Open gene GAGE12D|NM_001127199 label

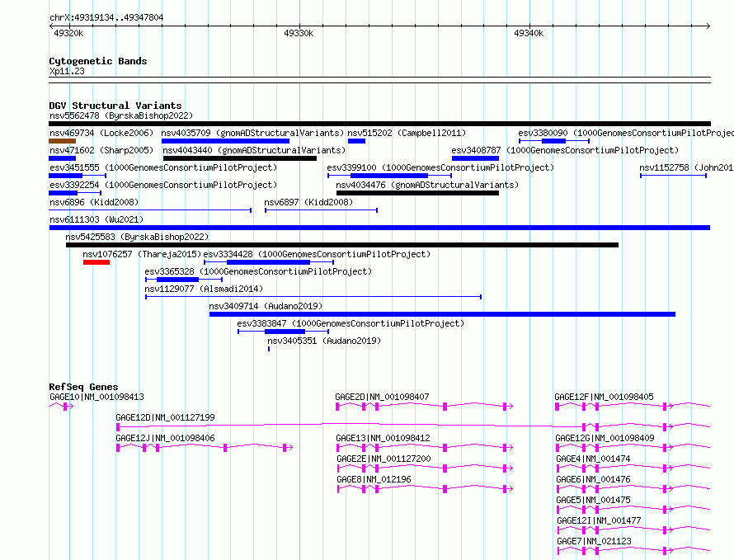tap(165, 417)
